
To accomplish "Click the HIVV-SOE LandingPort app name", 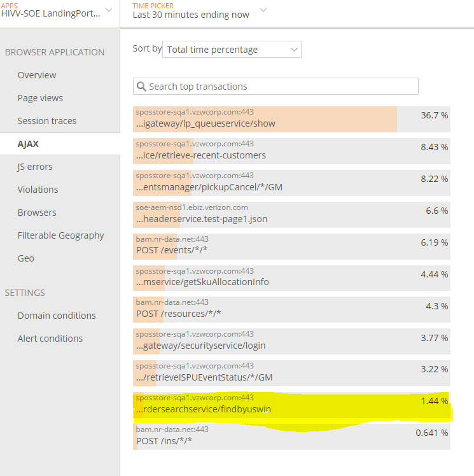I will coord(50,13).
